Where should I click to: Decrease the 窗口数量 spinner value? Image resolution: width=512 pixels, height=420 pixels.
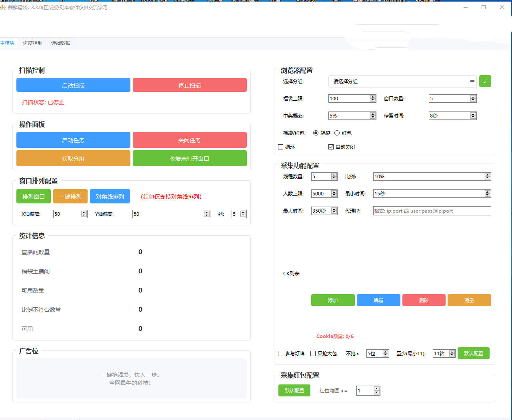(x=473, y=100)
